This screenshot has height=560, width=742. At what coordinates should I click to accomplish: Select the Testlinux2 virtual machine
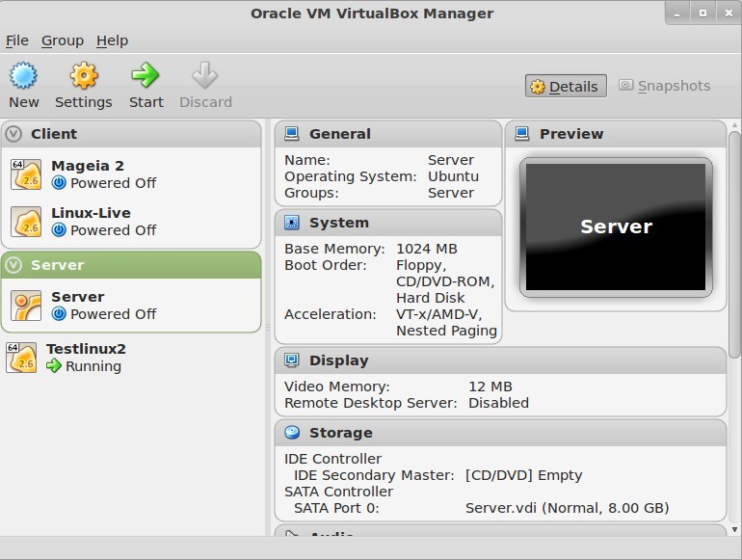(132, 358)
